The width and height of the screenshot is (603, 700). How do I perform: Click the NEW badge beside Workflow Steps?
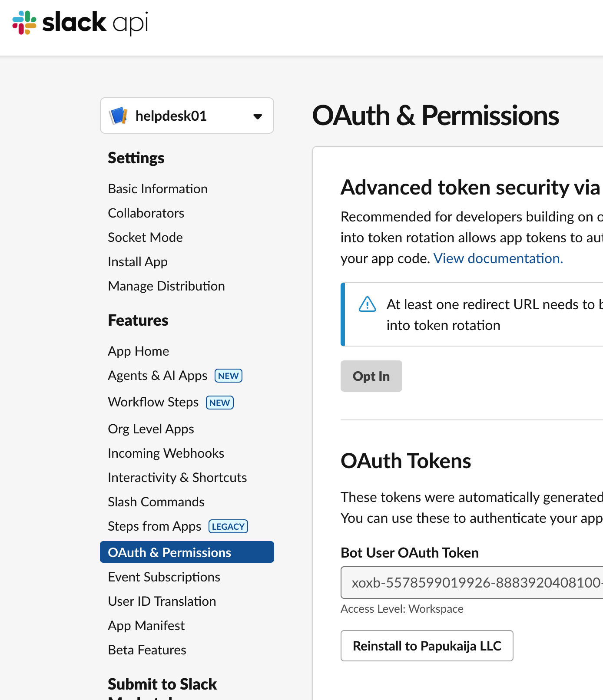click(219, 403)
